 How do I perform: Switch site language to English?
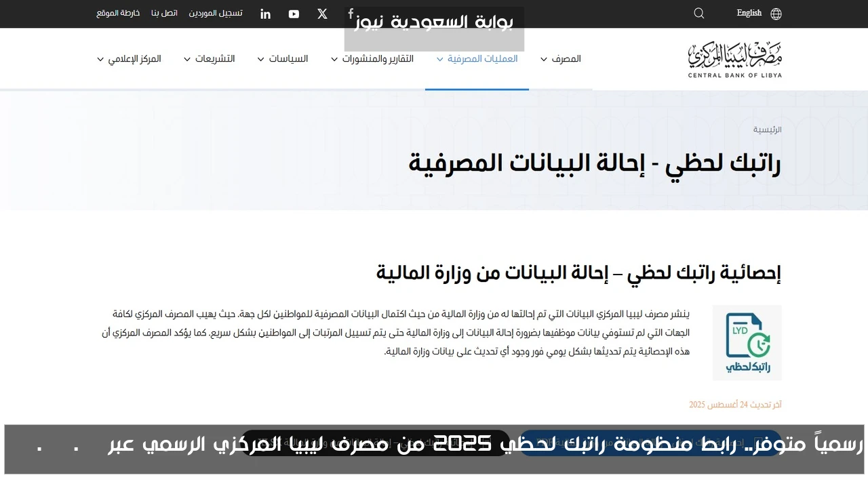tap(749, 13)
